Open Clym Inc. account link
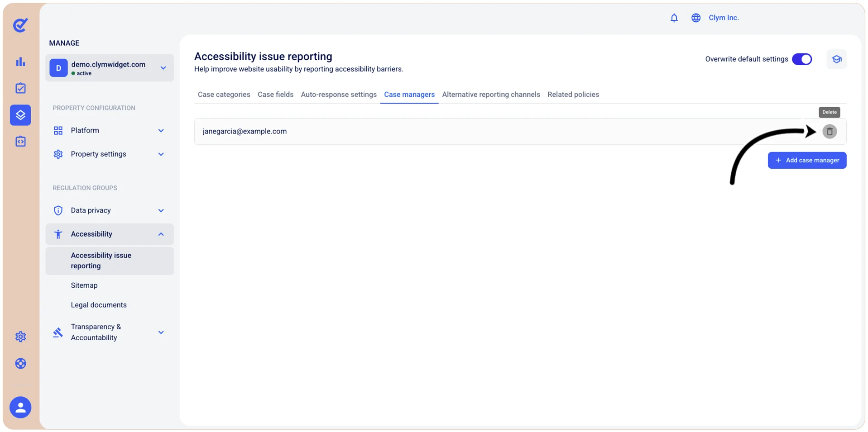Image resolution: width=868 pixels, height=432 pixels. point(724,18)
